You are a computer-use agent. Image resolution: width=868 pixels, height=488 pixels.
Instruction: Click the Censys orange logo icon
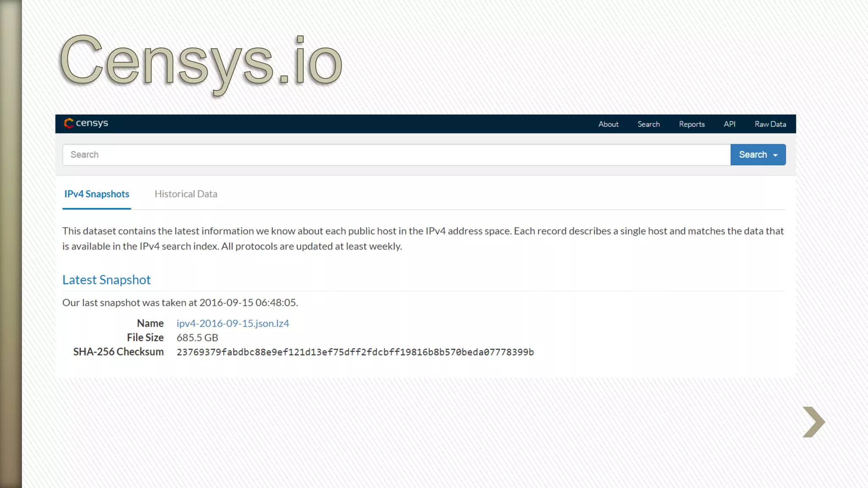(69, 123)
